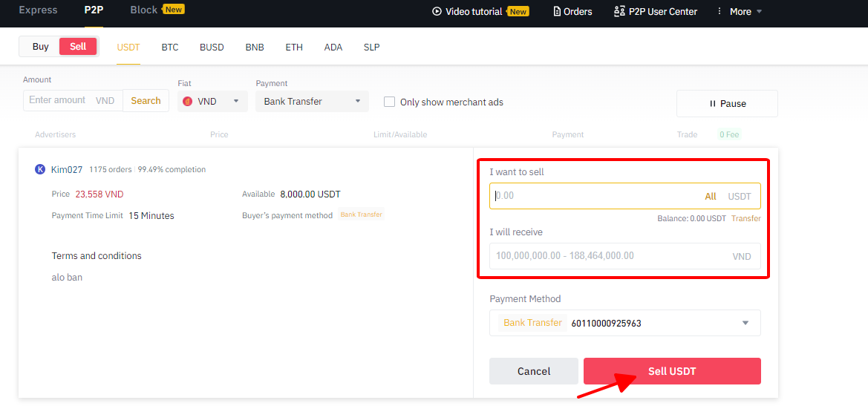Image resolution: width=868 pixels, height=406 pixels.
Task: Select the USDT coin tab
Action: coord(128,47)
